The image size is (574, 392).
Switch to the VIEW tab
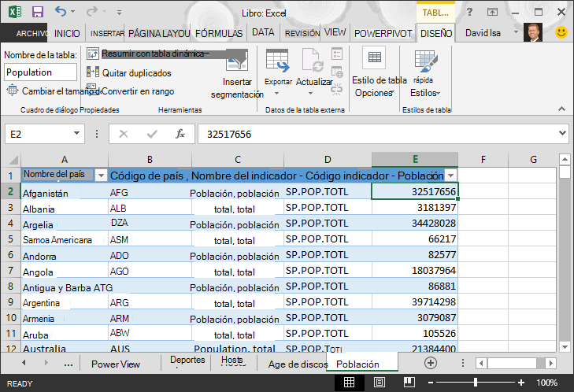tap(335, 32)
